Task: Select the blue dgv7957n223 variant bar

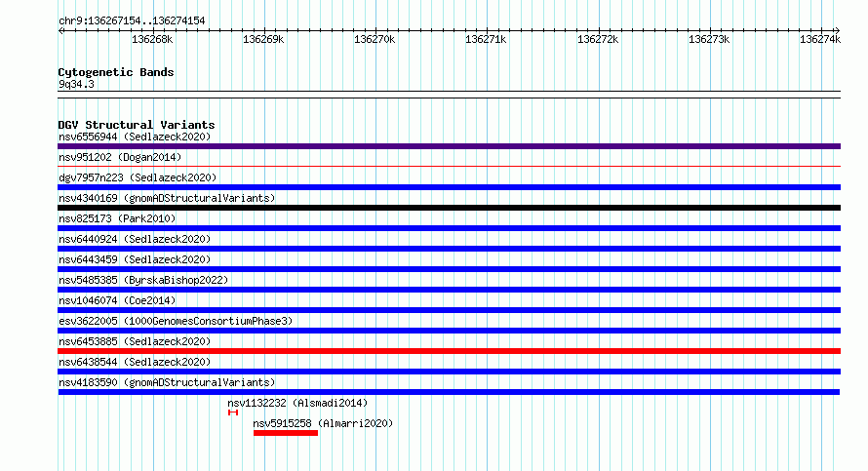Action: [449, 187]
